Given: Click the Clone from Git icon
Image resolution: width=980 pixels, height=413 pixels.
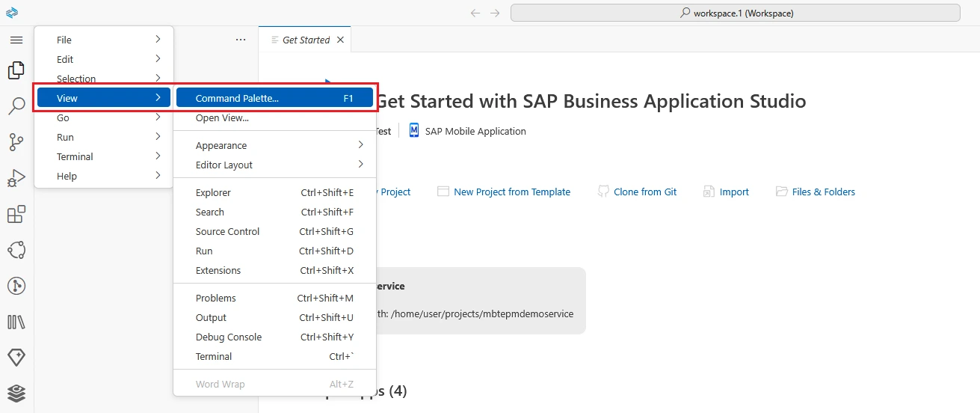Looking at the screenshot, I should coord(603,192).
